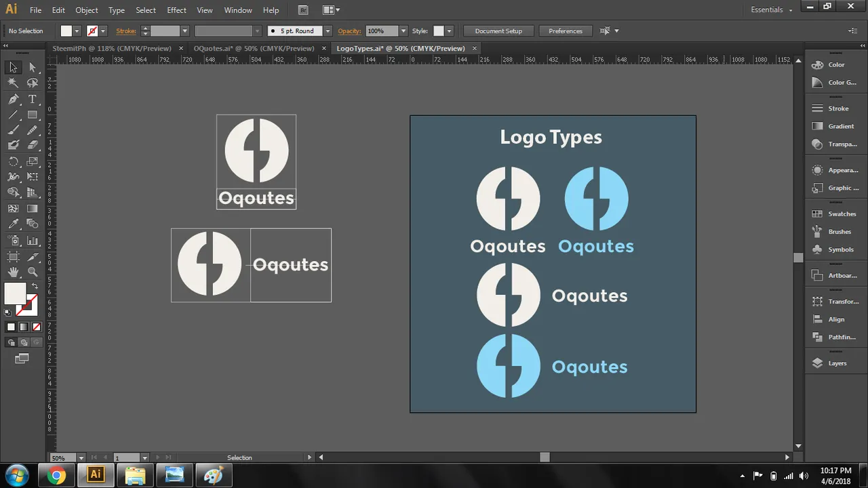Pick the Eraser tool
Image resolution: width=868 pixels, height=488 pixels.
pyautogui.click(x=32, y=145)
